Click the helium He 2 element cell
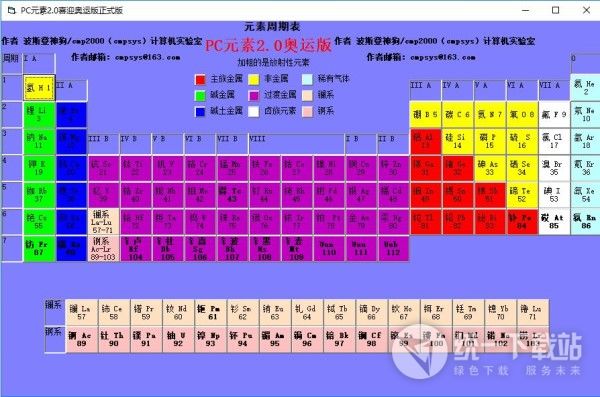Image resolution: width=600 pixels, height=397 pixels. coord(585,88)
